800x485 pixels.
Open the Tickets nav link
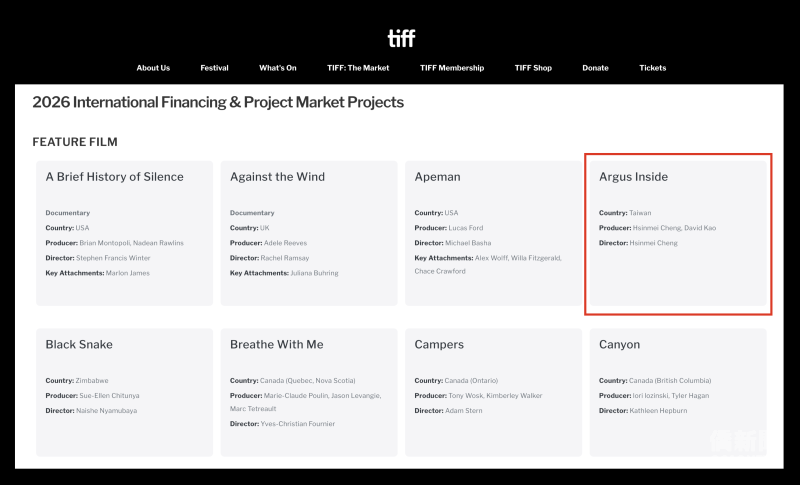(x=653, y=68)
